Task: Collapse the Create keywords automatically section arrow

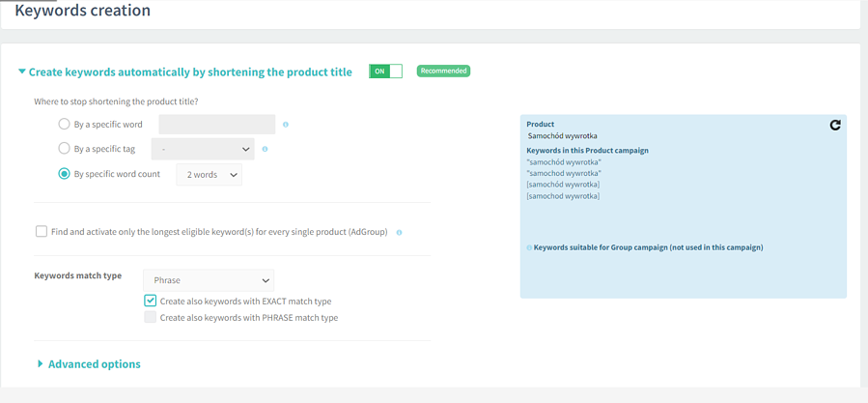Action: [22, 72]
